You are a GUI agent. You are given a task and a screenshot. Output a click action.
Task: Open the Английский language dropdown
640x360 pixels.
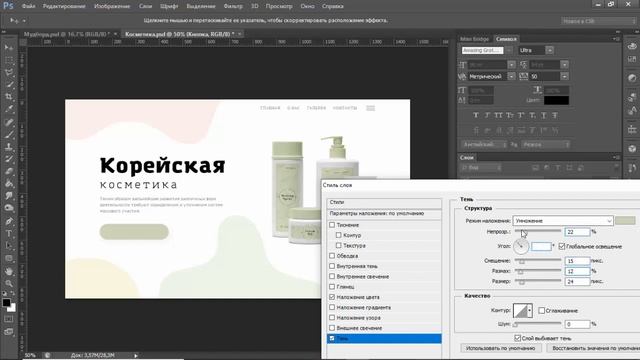point(485,144)
